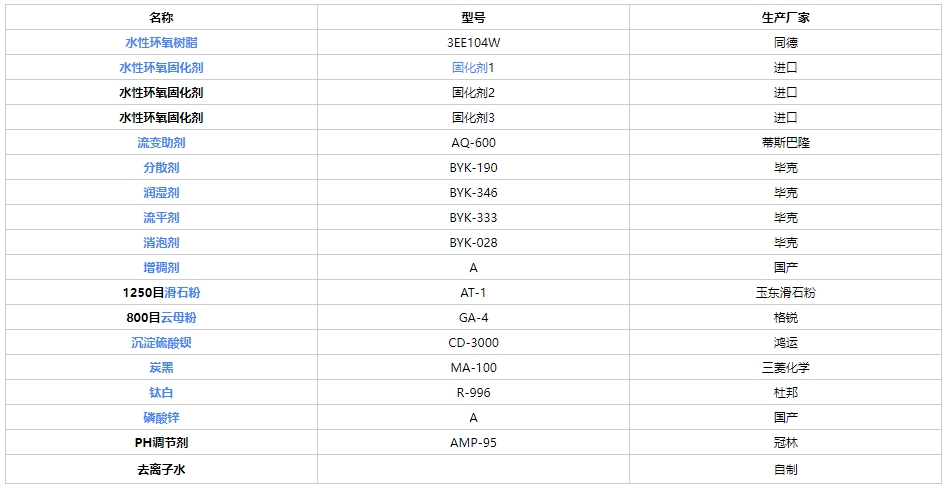
Task: Follow the 云母粉 link
Action: (x=178, y=318)
